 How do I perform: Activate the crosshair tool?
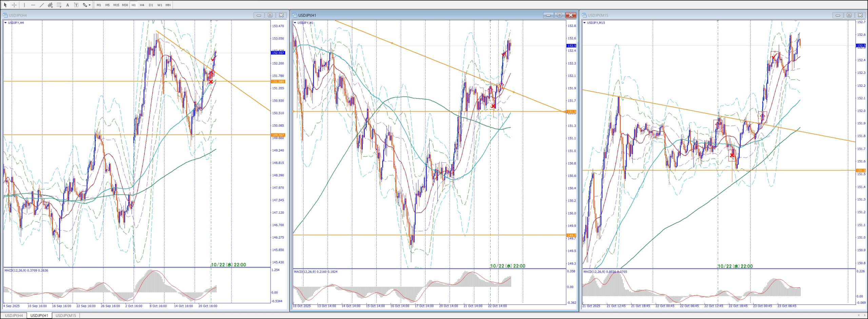[x=14, y=5]
